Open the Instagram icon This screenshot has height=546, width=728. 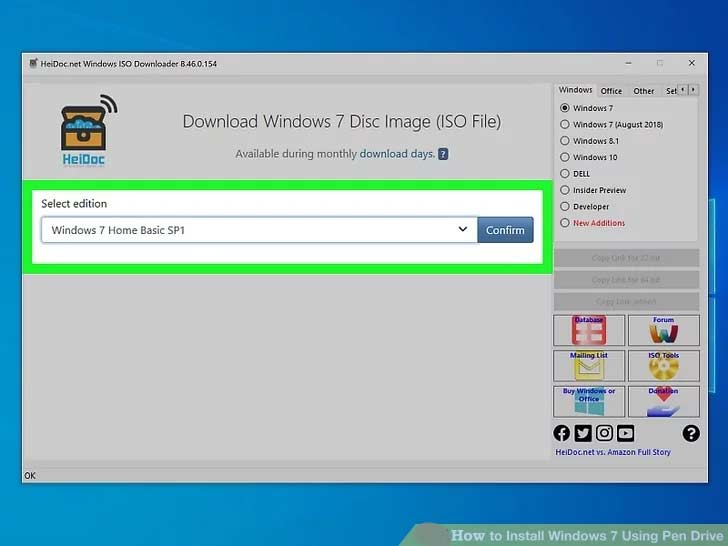pos(604,433)
